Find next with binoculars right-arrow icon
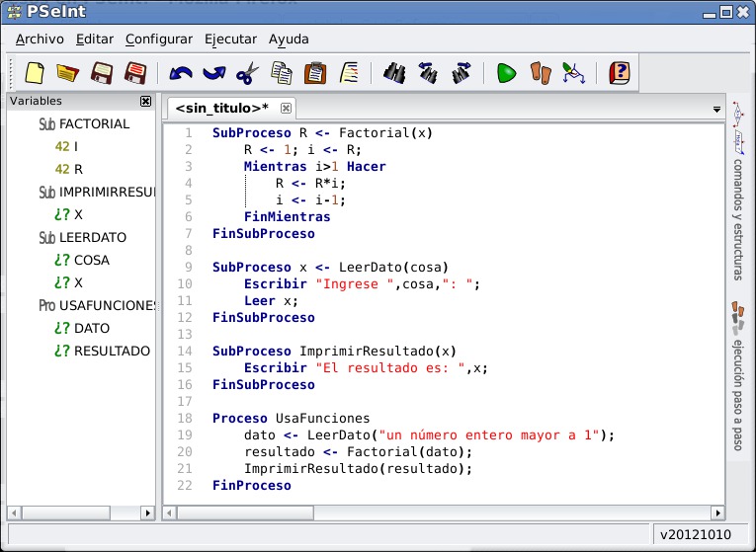 point(462,73)
